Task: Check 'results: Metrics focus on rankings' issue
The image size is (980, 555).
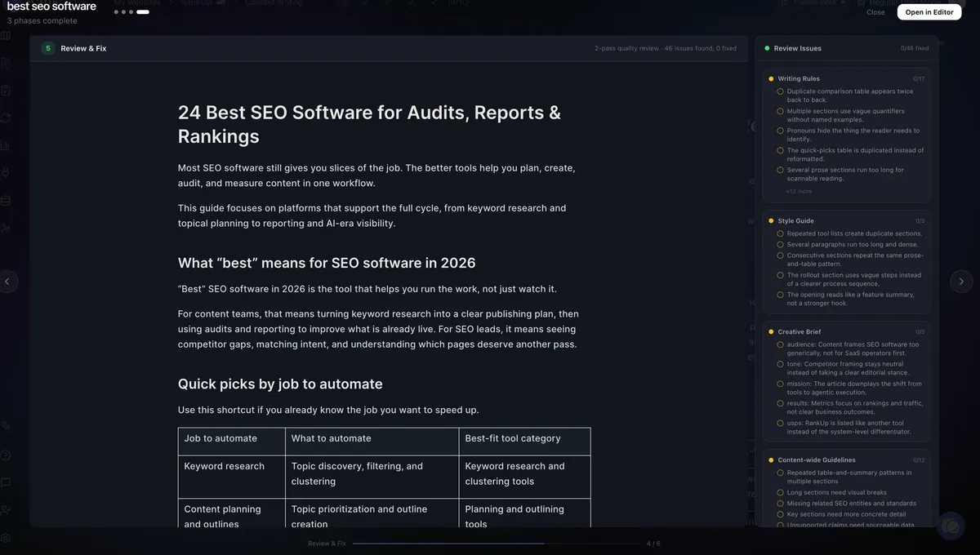Action: [x=780, y=403]
